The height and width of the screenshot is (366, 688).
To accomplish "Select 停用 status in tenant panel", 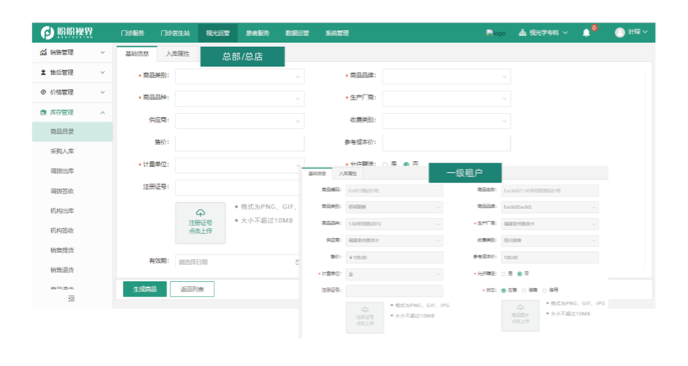I will pos(545,291).
